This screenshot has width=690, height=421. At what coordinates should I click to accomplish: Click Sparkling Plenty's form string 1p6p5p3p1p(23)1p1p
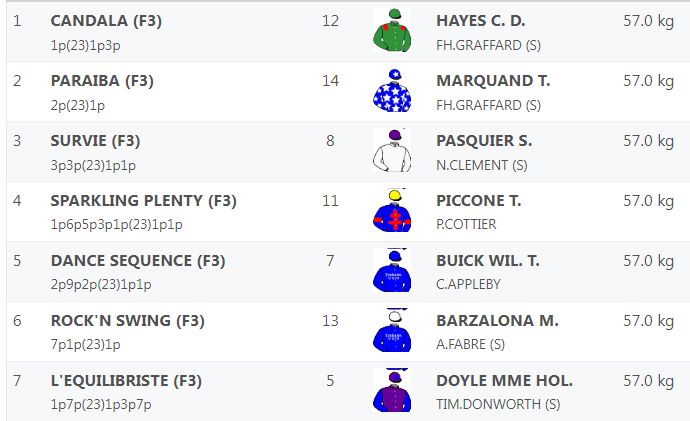[117, 224]
